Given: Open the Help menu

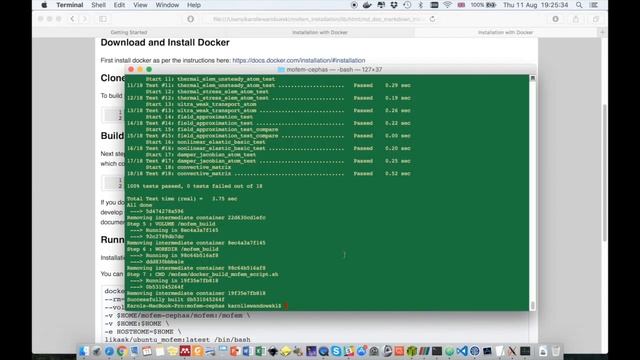Looking at the screenshot, I should (x=194, y=5).
